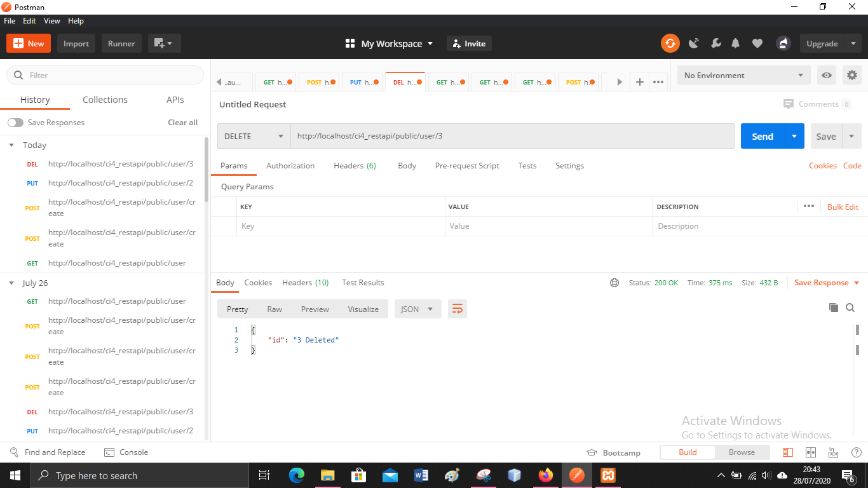
Task: Open Find and Replace
Action: pos(48,452)
